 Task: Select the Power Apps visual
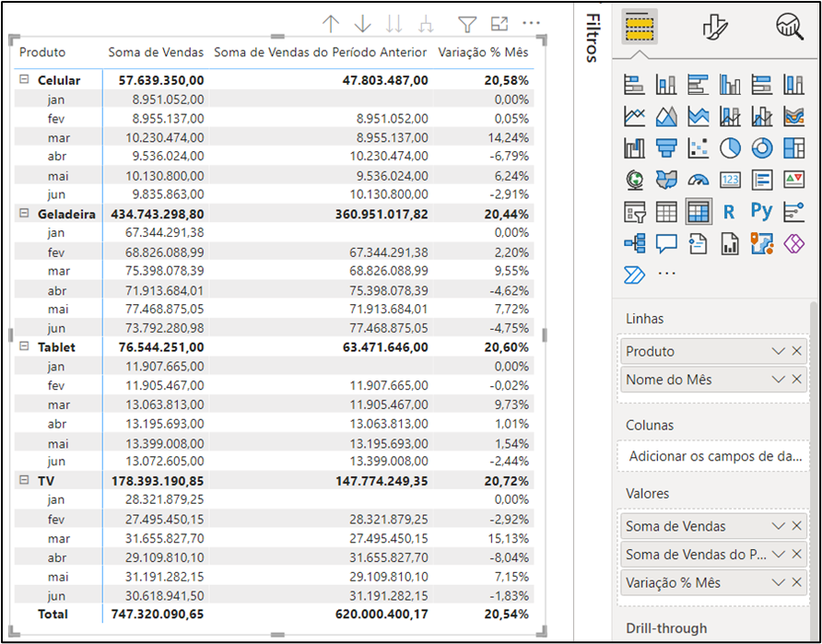(794, 243)
